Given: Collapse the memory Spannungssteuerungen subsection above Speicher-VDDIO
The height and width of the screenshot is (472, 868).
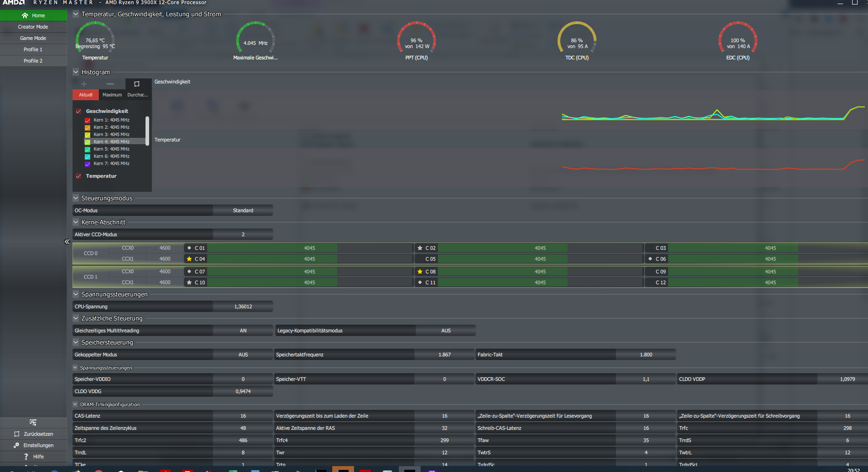Looking at the screenshot, I should (75, 368).
